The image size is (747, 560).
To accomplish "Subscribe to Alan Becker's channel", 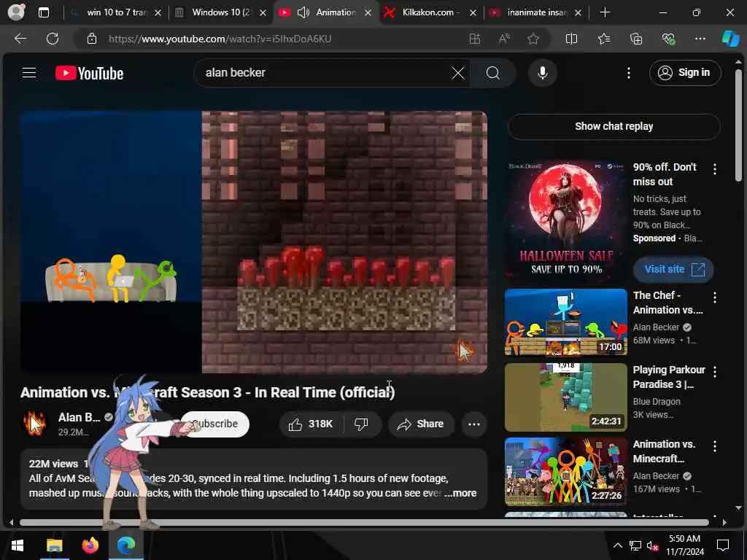I will pyautogui.click(x=215, y=424).
